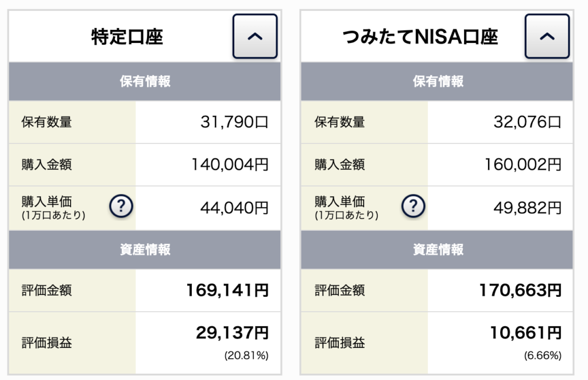This screenshot has width=588, height=380.
Task: Select the 29,137円 profit figure
Action: click(x=233, y=333)
